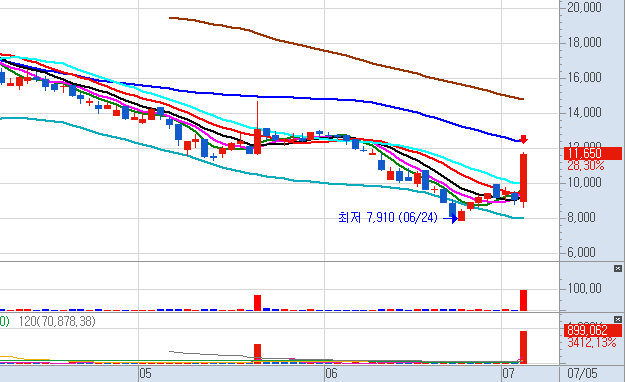The height and width of the screenshot is (382, 625).
Task: Select the latest tall red candlestick
Action: click(x=523, y=178)
